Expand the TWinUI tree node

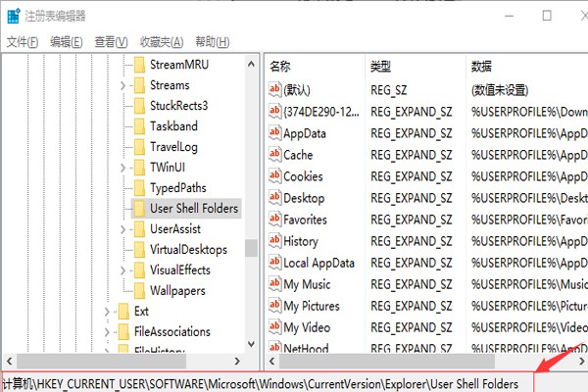click(x=123, y=168)
